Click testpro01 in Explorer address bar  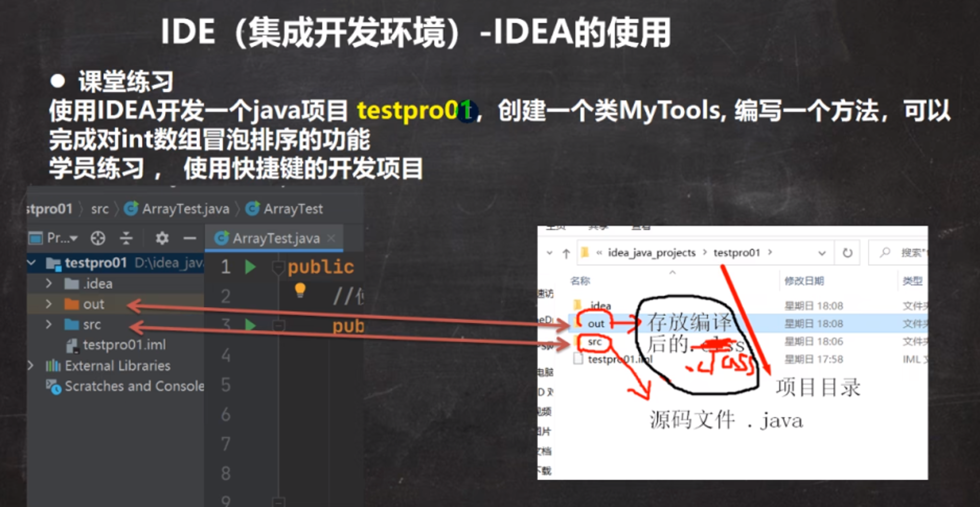(736, 253)
